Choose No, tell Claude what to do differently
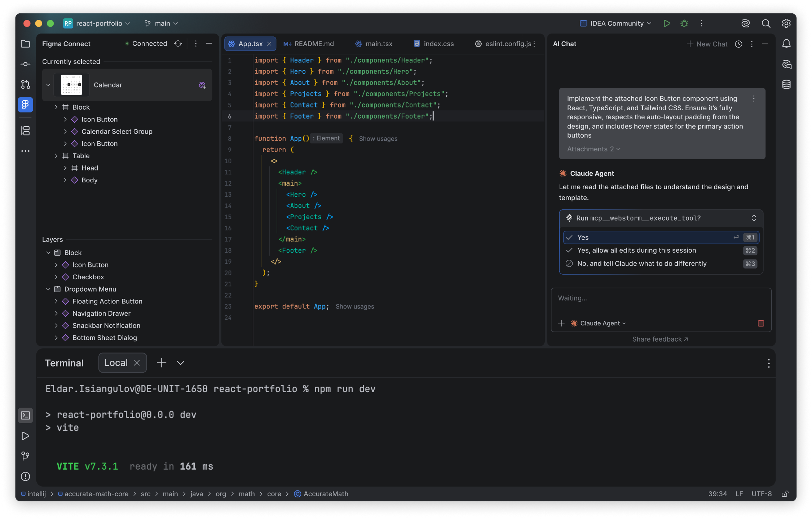Viewport: 812px width, 519px height. click(x=661, y=264)
